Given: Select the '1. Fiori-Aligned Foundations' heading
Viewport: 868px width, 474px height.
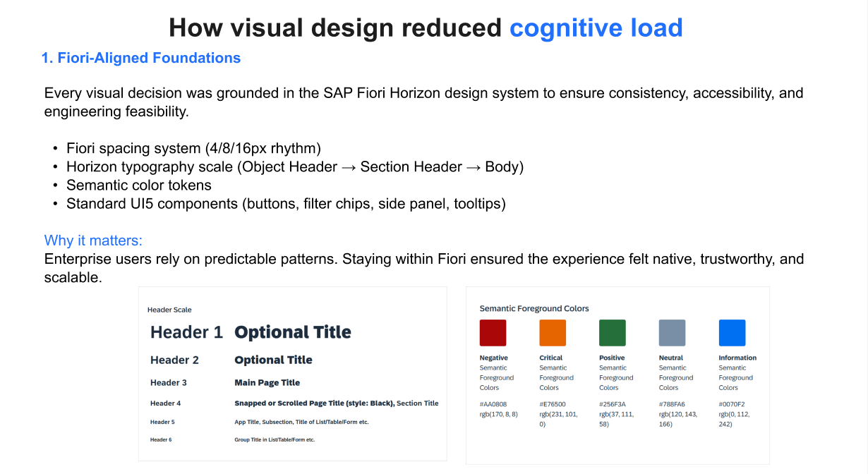Looking at the screenshot, I should (x=141, y=58).
